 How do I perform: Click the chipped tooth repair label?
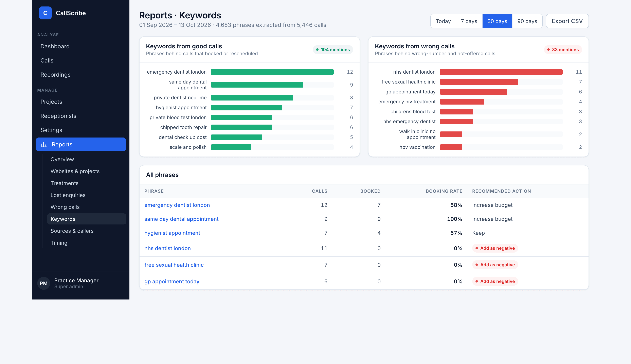183,127
